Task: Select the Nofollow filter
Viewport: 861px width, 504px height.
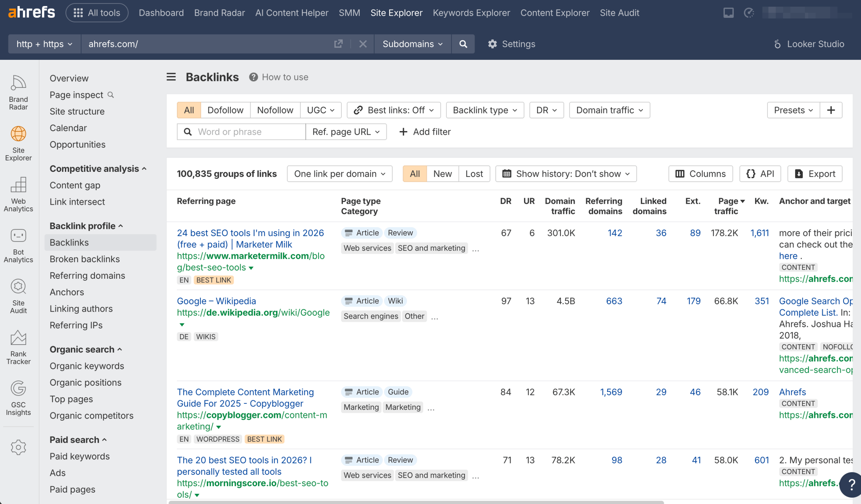Action: click(x=275, y=110)
